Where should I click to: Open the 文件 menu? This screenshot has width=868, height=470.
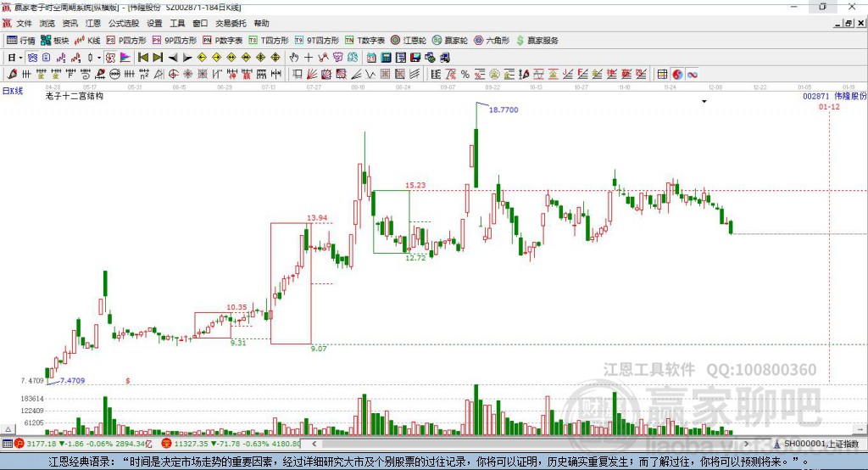click(24, 23)
